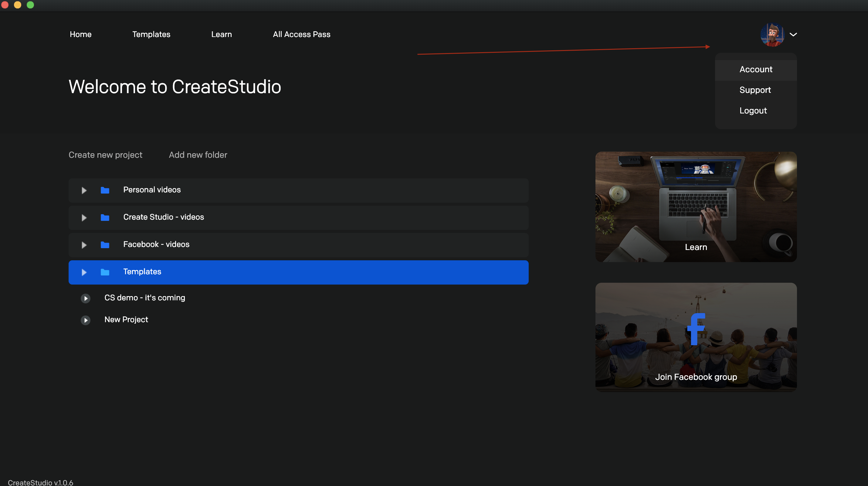Click Create Studio - videos folder icon
This screenshot has height=486, width=868.
(x=105, y=218)
